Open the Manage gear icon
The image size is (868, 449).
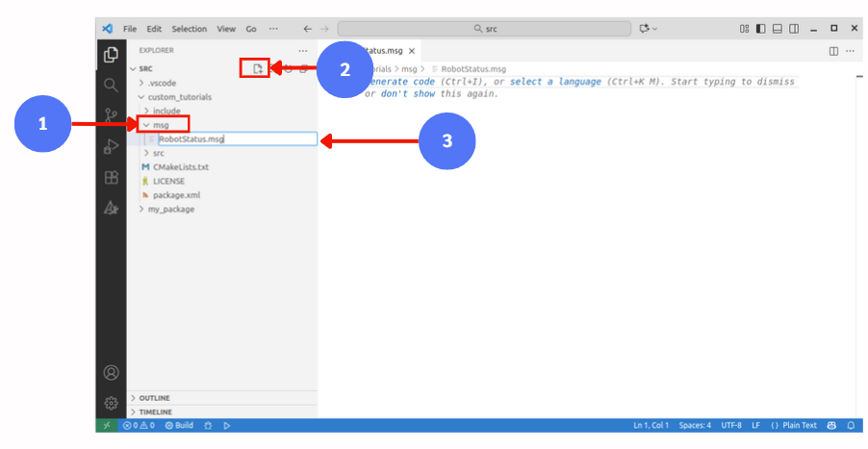tap(111, 402)
